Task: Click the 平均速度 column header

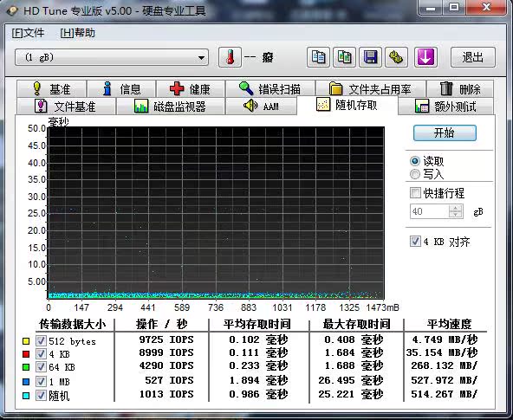Action: tap(449, 324)
